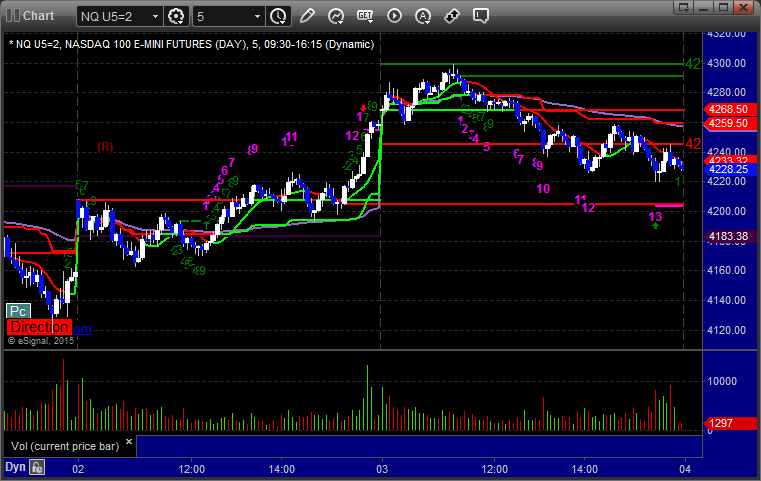This screenshot has width=761, height=481.
Task: Click the 4259.50 red price marker
Action: [x=729, y=123]
